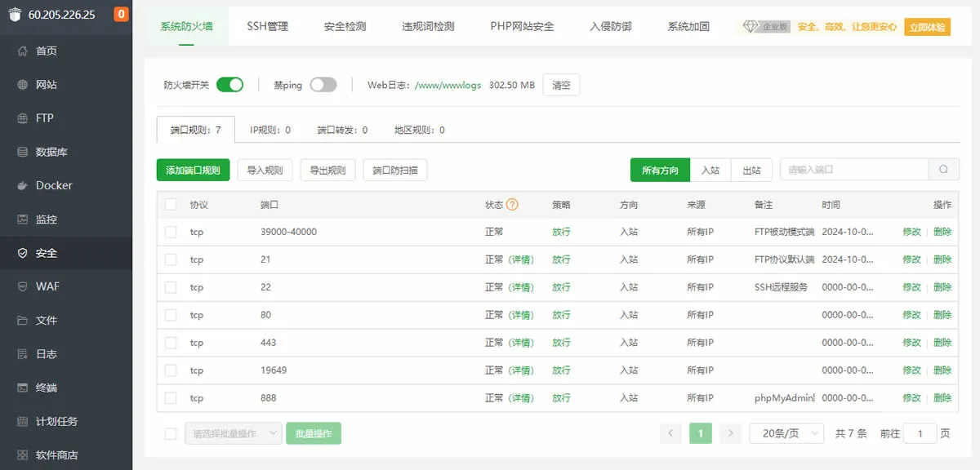Click the page number input before 页
This screenshot has width=980, height=470.
920,433
